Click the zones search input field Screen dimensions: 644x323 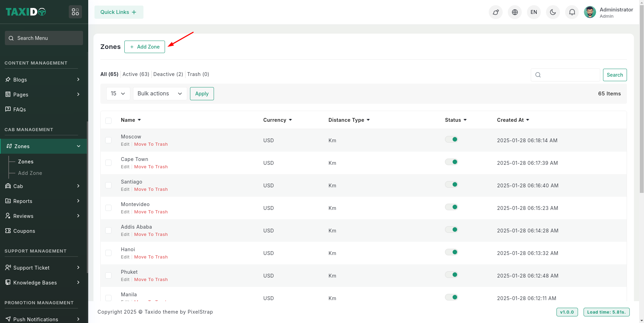tap(570, 75)
